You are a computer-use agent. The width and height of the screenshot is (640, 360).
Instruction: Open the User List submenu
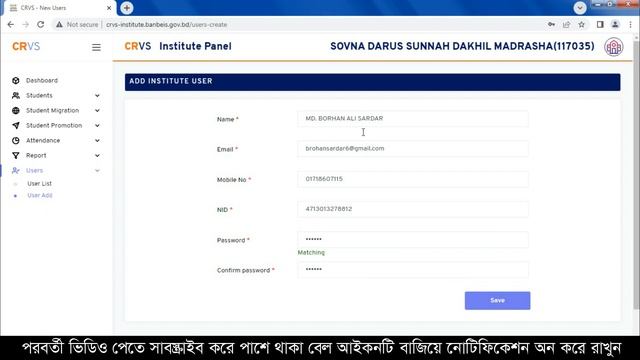click(39, 184)
